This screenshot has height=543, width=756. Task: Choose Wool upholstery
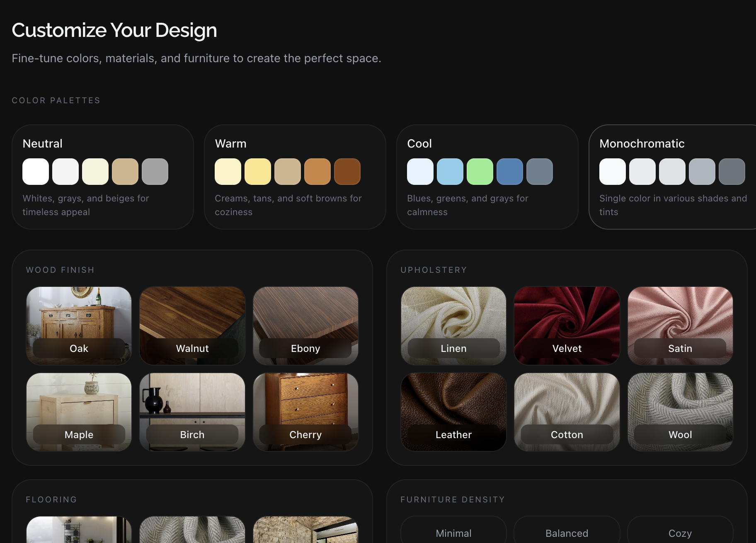coord(680,412)
